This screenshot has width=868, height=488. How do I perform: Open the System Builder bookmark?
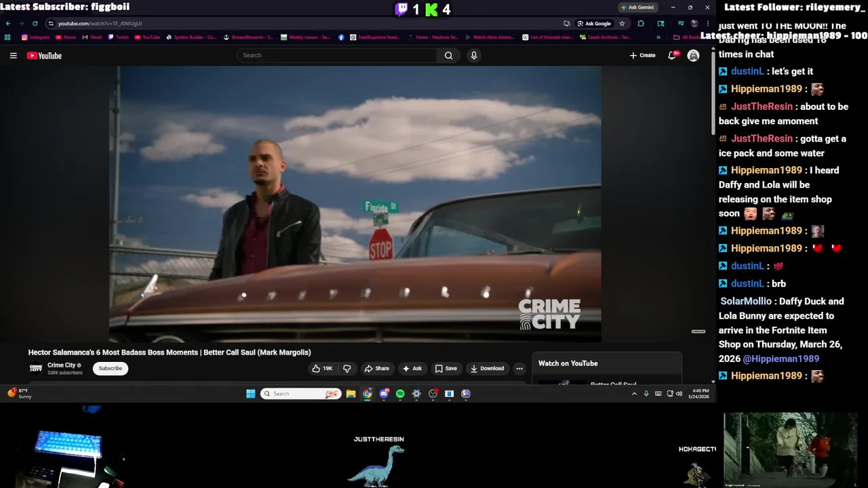click(x=191, y=37)
